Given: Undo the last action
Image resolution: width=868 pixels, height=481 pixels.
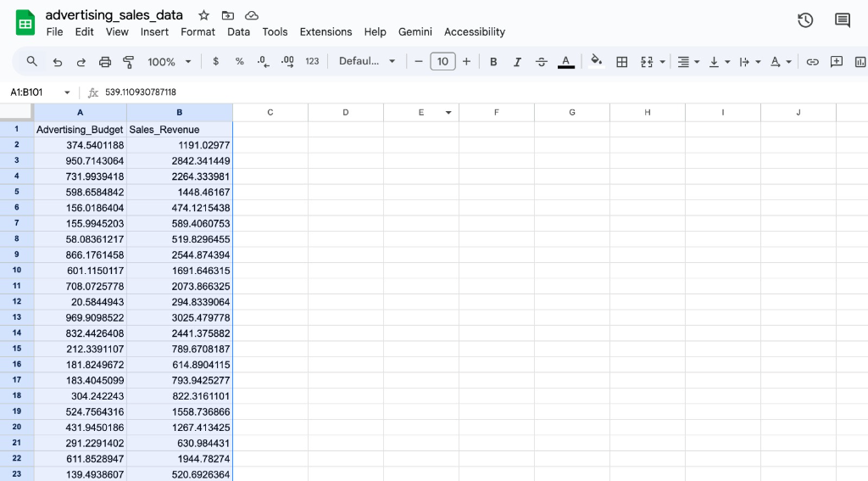Looking at the screenshot, I should 58,62.
